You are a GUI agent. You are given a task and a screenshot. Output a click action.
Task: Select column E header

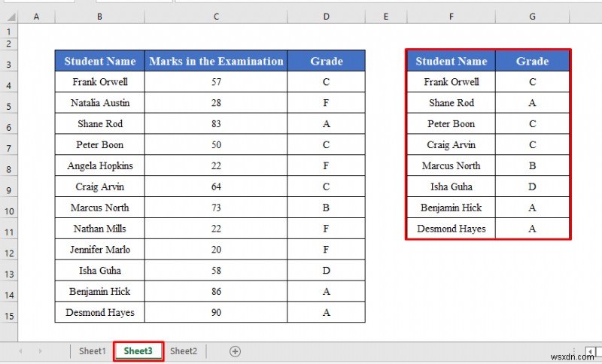pyautogui.click(x=386, y=17)
